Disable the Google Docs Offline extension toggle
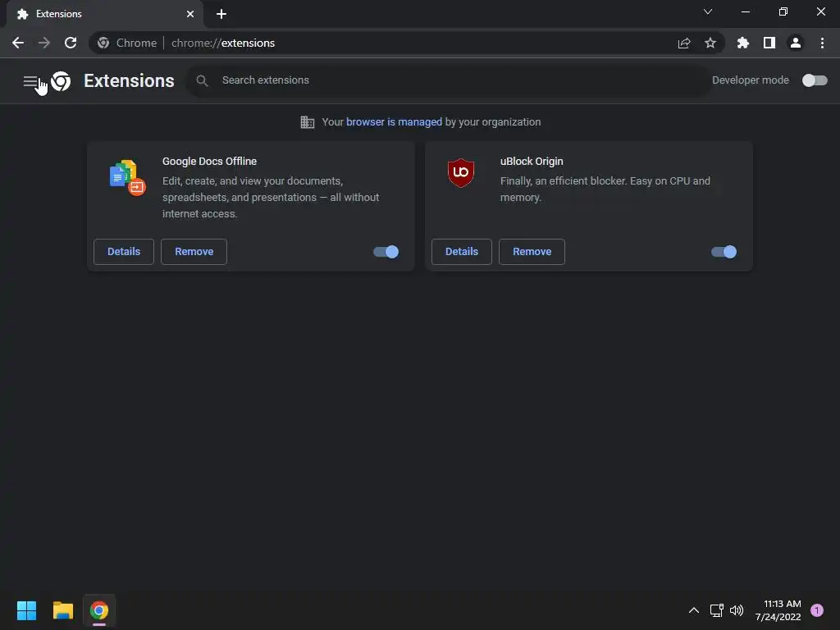Viewport: 840px width, 630px height. coord(386,252)
